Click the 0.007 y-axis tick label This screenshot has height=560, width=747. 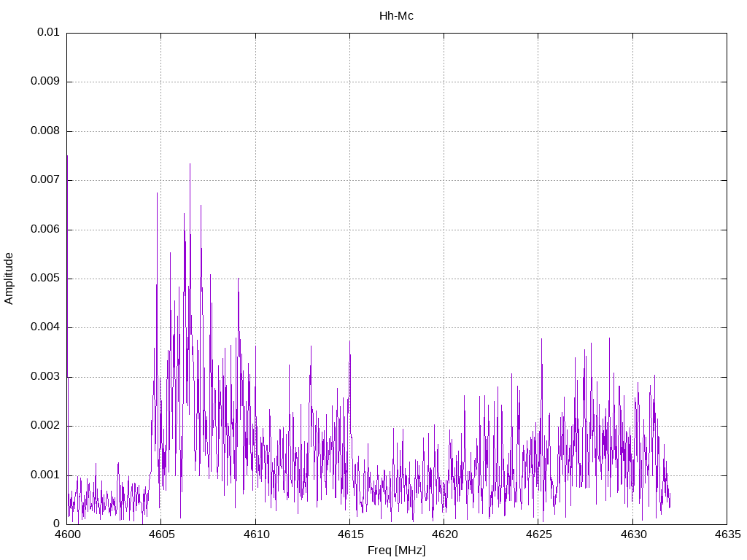[44, 180]
